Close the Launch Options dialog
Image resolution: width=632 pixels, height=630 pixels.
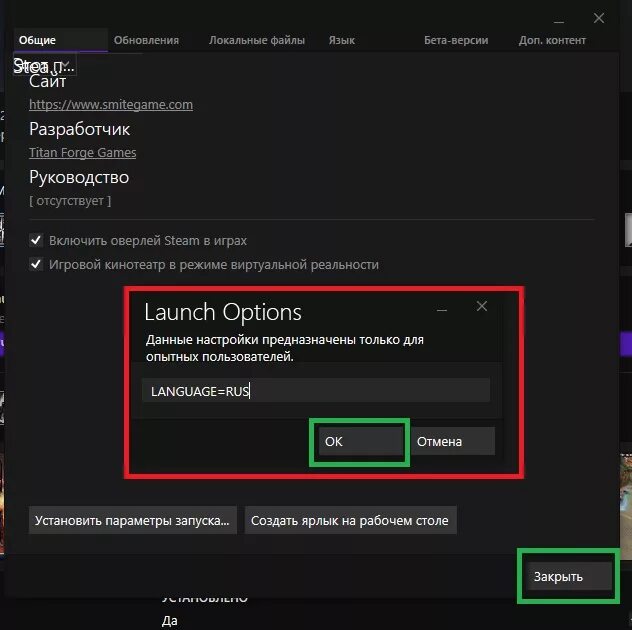(x=482, y=306)
